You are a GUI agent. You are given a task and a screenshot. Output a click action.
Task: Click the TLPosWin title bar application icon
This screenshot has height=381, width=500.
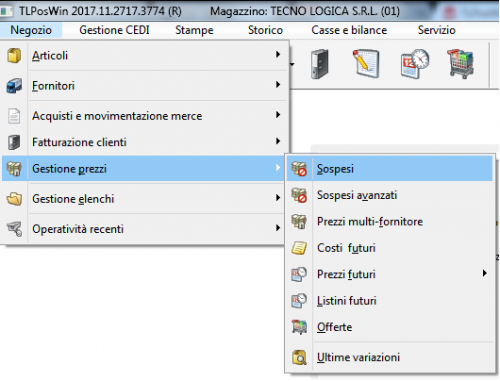click(6, 11)
